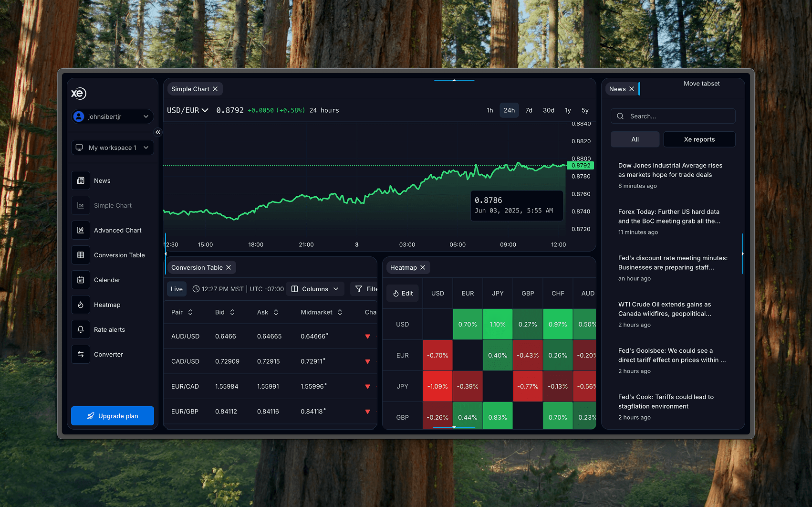Open the Heatmap icon in sidebar
The width and height of the screenshot is (812, 507).
(x=80, y=305)
